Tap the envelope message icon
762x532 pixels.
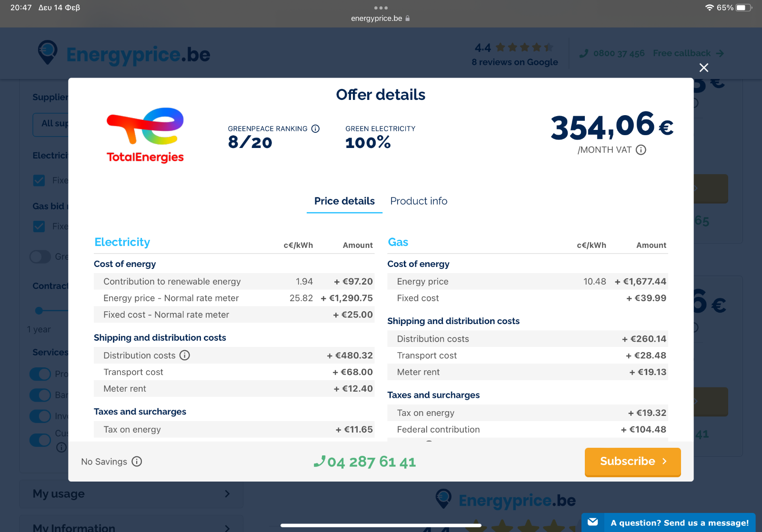click(x=592, y=522)
